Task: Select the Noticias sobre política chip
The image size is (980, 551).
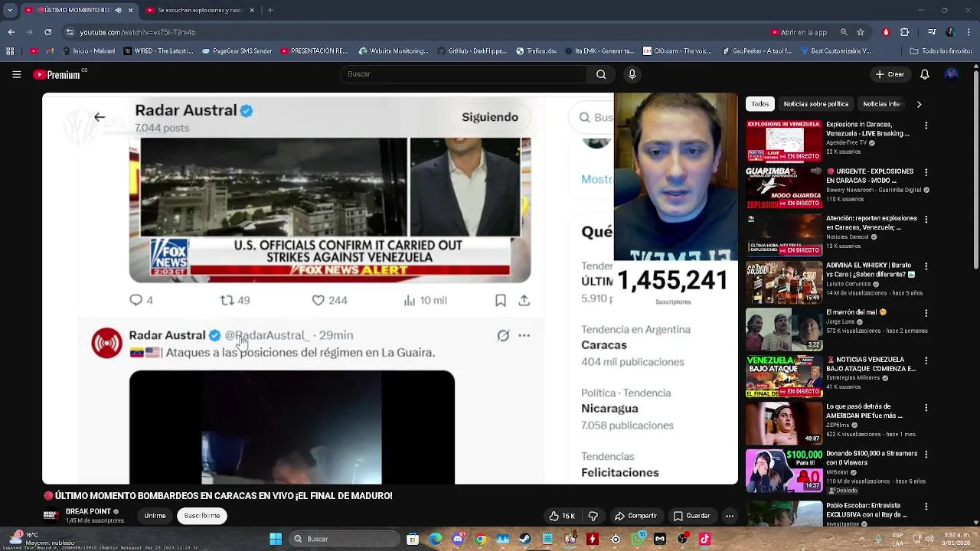Action: point(815,104)
